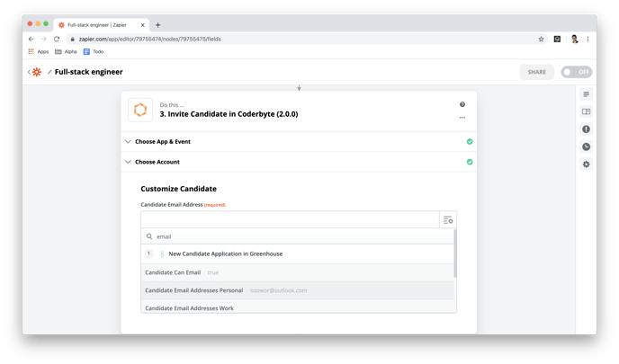Image resolution: width=619 pixels, height=364 pixels.
Task: Open a new browser tab with plus
Action: click(158, 25)
